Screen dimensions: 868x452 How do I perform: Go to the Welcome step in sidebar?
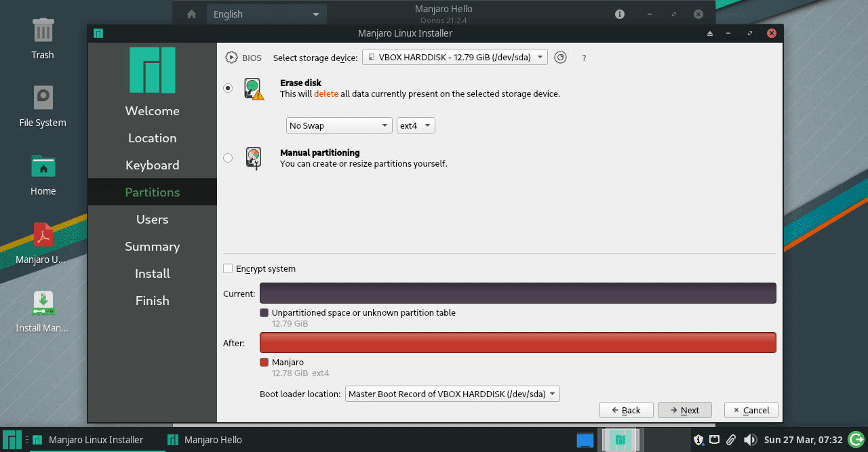coord(153,111)
